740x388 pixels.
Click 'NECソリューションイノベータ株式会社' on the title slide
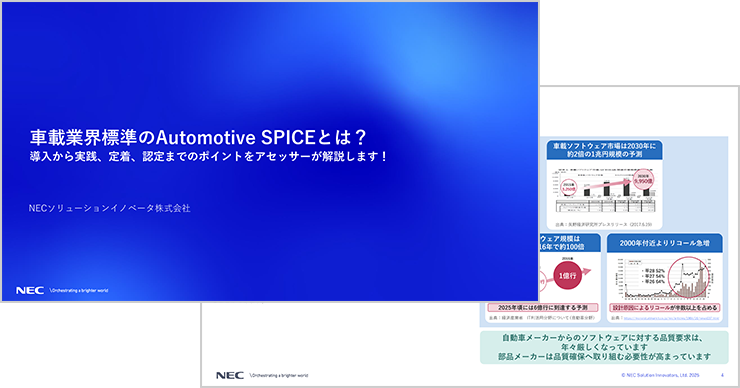pyautogui.click(x=109, y=208)
